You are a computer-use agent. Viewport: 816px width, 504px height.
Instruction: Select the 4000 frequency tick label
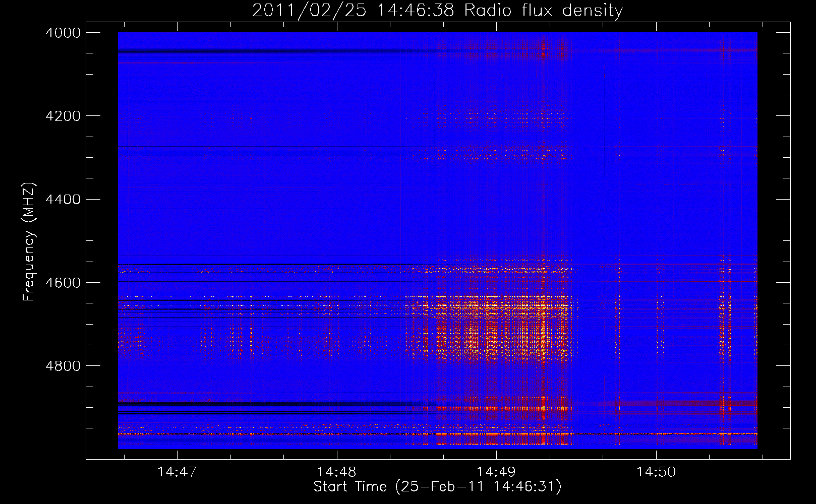(63, 33)
